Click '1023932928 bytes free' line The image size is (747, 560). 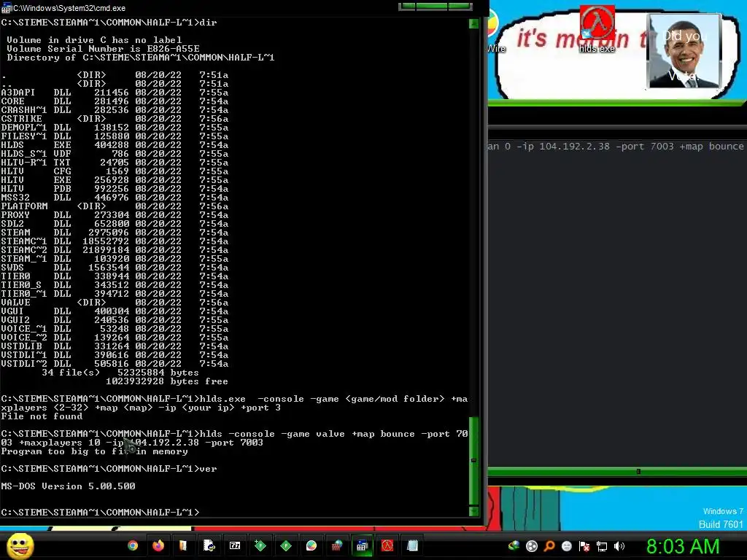(x=167, y=381)
